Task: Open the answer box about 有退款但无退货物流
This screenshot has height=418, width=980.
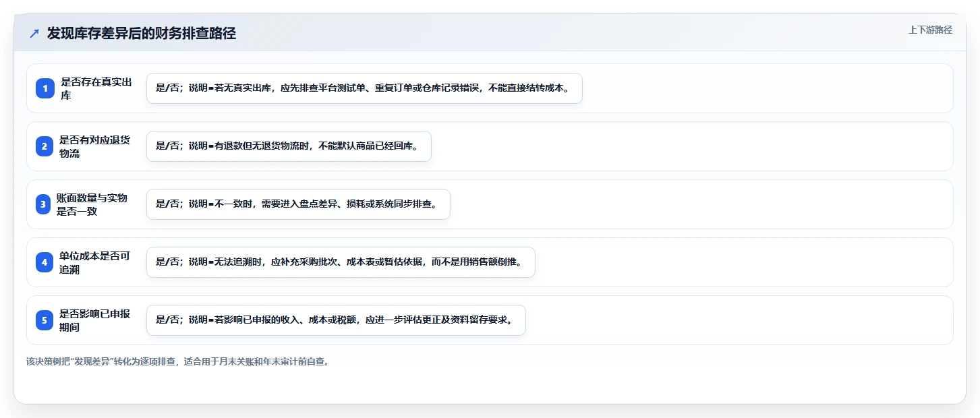Action: click(289, 146)
